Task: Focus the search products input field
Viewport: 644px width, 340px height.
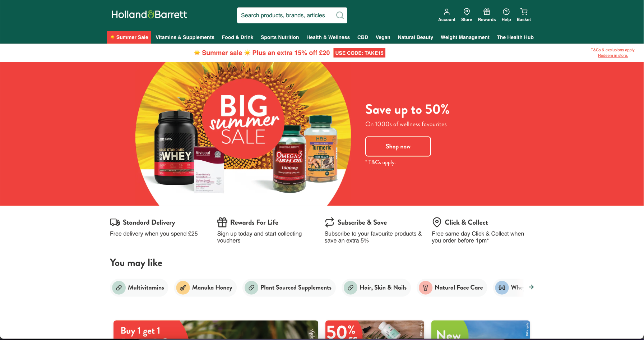Action: (x=286, y=15)
